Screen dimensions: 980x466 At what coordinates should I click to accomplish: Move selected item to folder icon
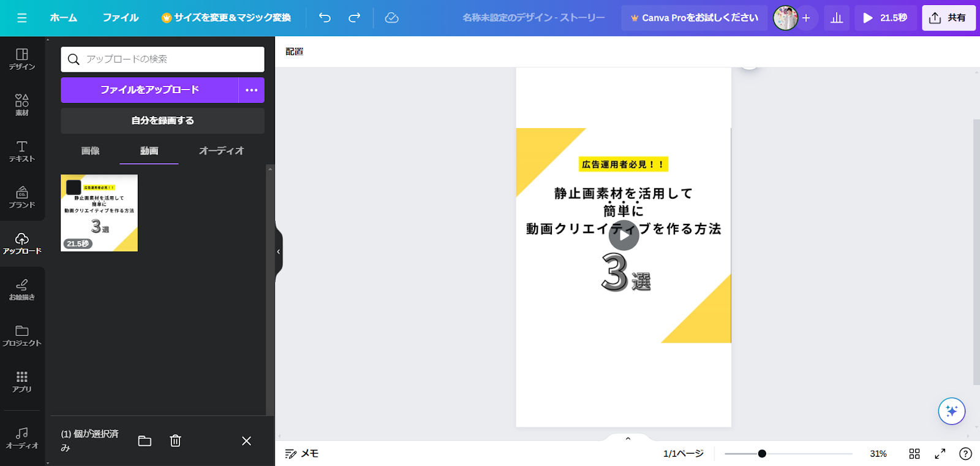(x=145, y=441)
